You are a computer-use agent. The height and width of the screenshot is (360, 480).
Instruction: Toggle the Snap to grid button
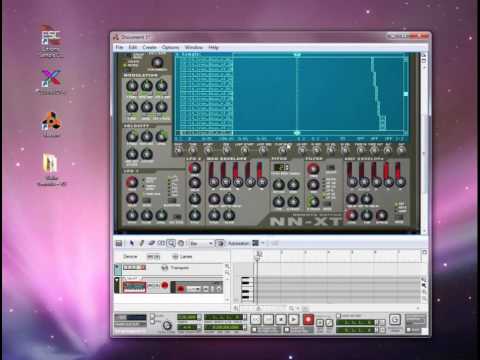point(220,243)
